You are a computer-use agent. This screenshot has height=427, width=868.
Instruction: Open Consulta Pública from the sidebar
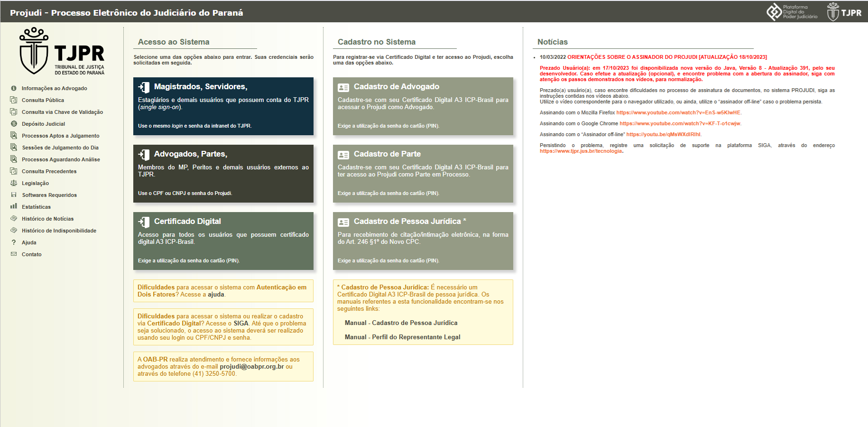[x=43, y=100]
